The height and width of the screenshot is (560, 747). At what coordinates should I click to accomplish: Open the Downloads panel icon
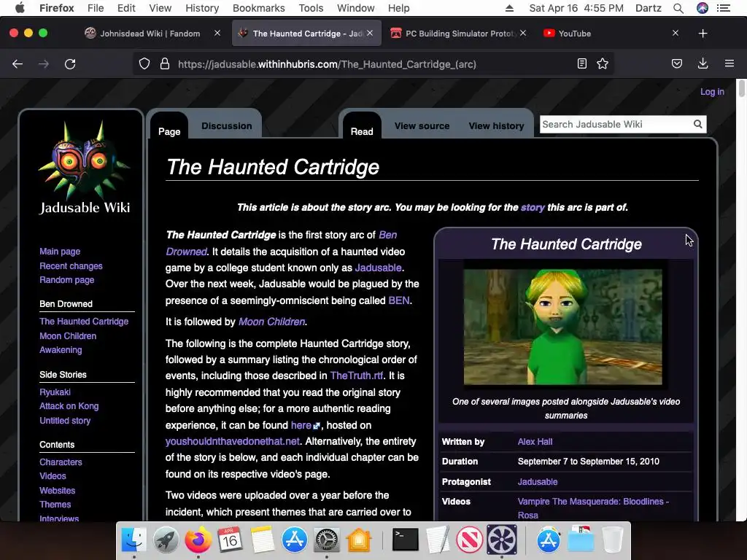pos(703,64)
